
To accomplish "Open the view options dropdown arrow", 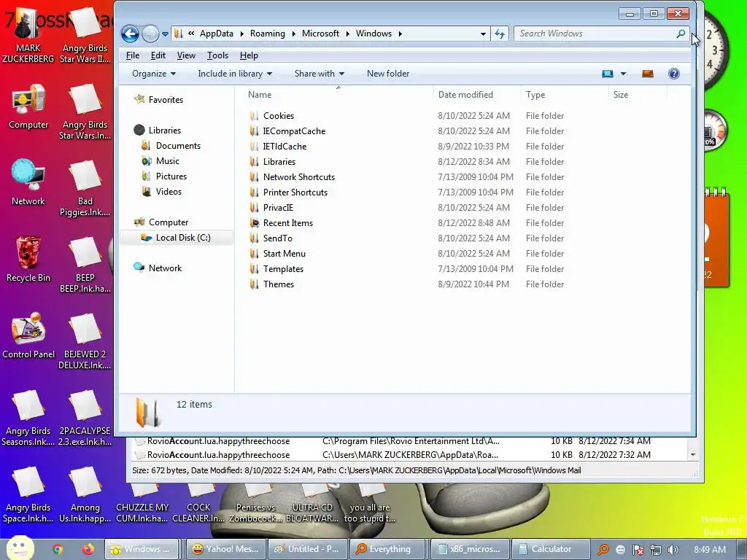I will [x=623, y=74].
